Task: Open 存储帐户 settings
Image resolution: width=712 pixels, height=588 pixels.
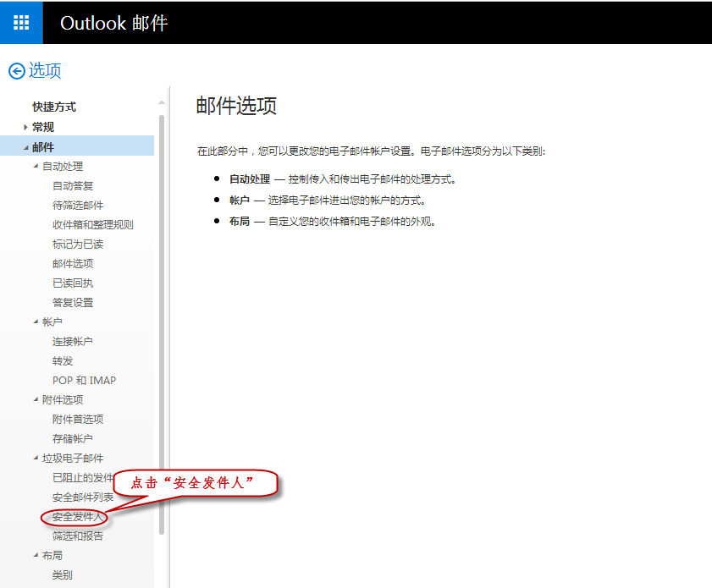Action: point(73,439)
